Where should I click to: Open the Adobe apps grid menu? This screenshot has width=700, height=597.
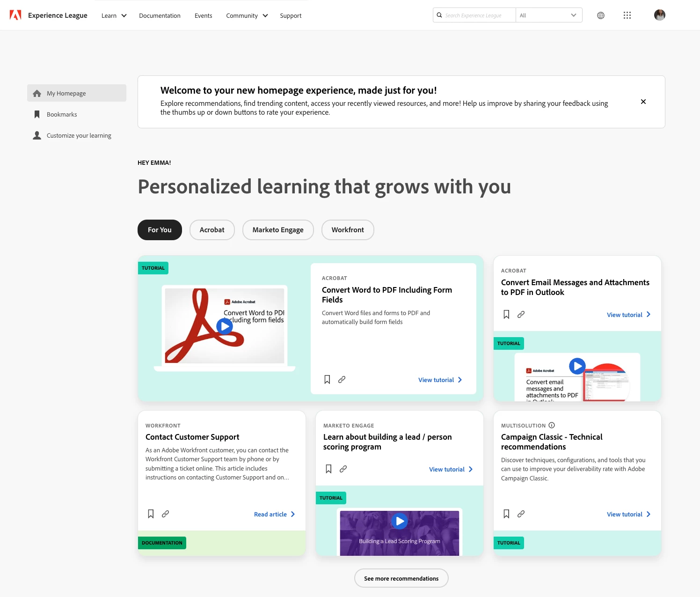(x=627, y=15)
